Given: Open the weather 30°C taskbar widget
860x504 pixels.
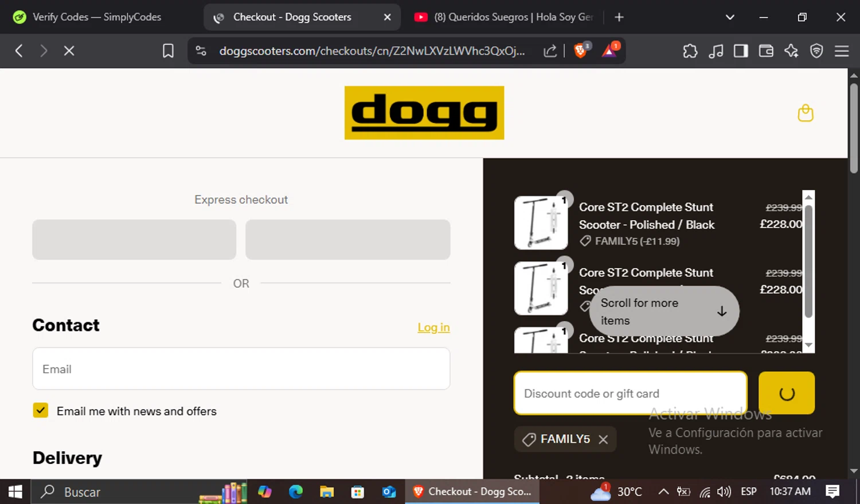Looking at the screenshot, I should pos(616,491).
